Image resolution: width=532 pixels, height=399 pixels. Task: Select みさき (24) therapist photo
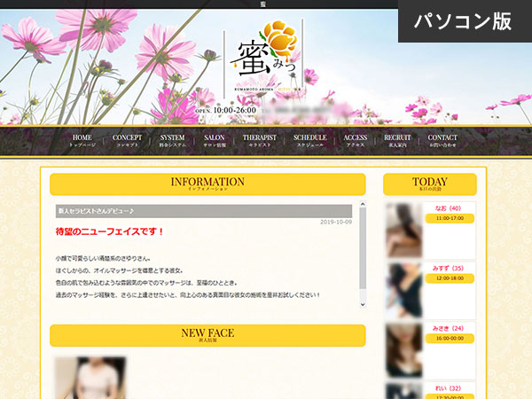404,348
